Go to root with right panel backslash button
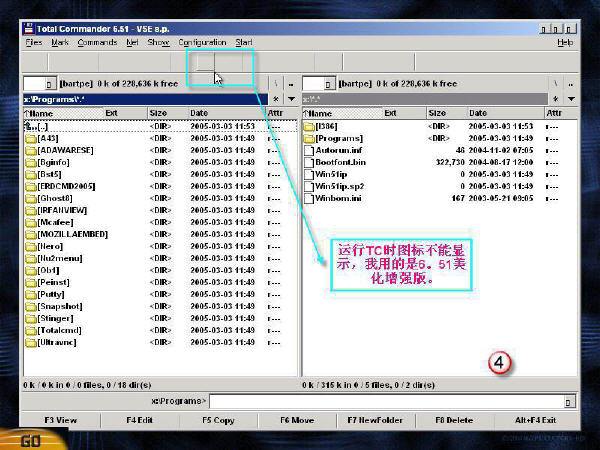 click(556, 84)
